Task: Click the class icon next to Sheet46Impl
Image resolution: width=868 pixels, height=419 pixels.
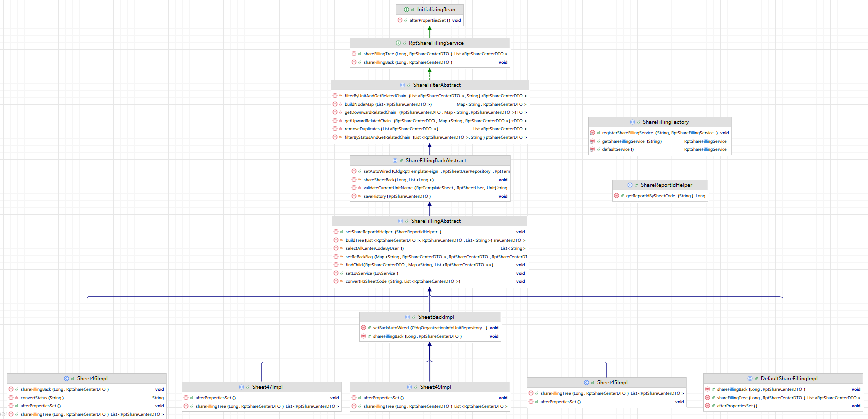Action: pyautogui.click(x=66, y=379)
